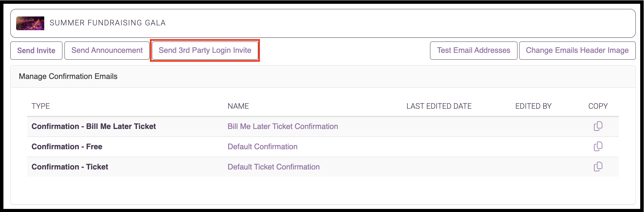Click the Send Invite button

point(36,50)
